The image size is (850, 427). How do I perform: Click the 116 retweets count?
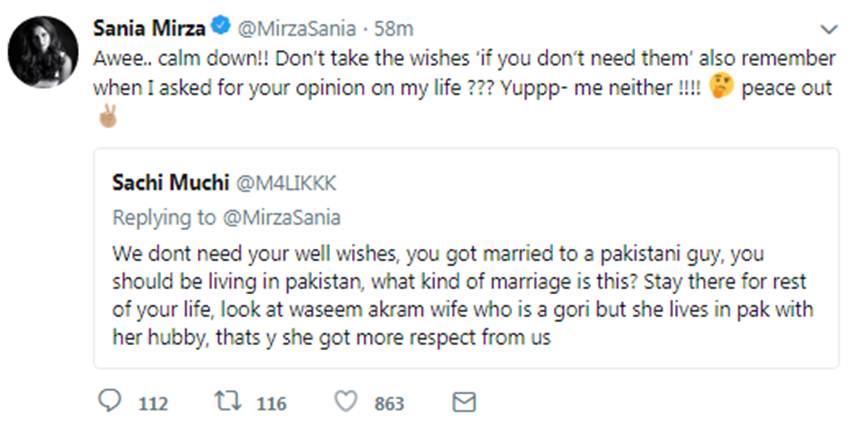click(270, 403)
